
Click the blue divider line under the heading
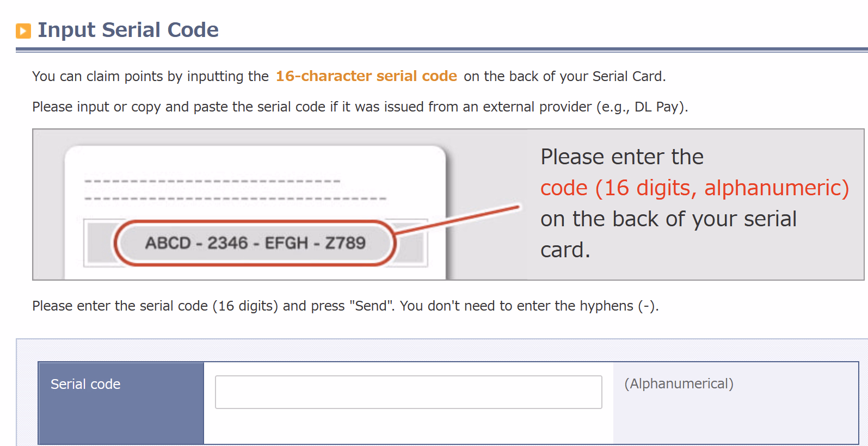442,50
